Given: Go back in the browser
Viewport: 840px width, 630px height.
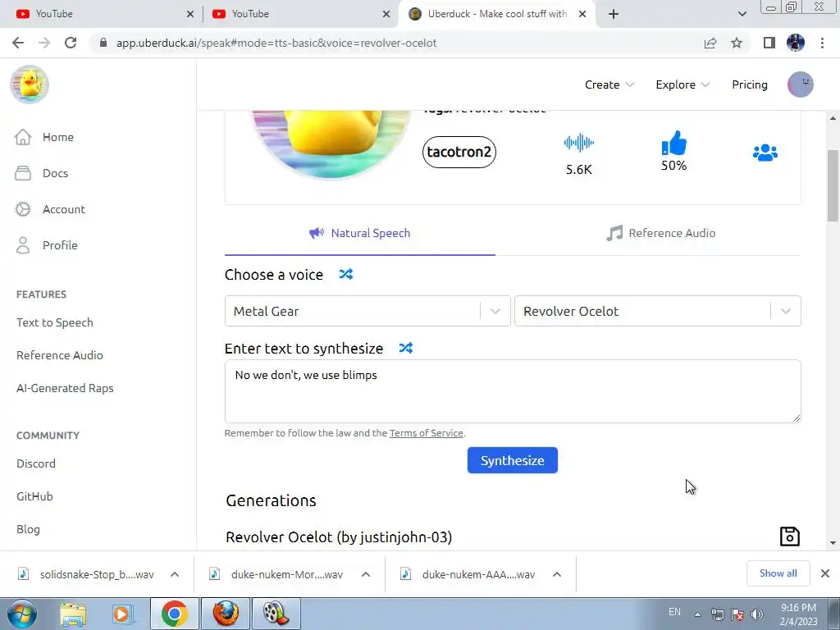Looking at the screenshot, I should tap(18, 43).
